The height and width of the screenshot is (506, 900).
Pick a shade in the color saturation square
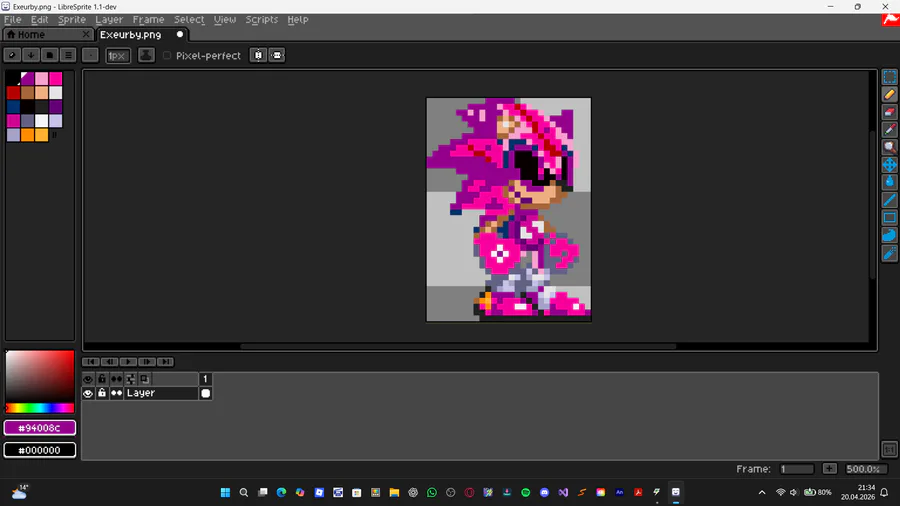[40, 376]
